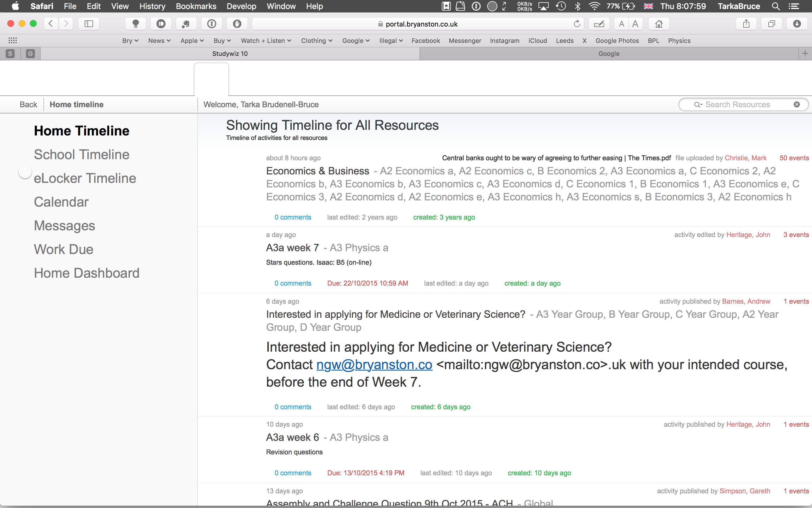Open the Develop menu
Image resolution: width=812 pixels, height=508 pixels.
tap(241, 6)
